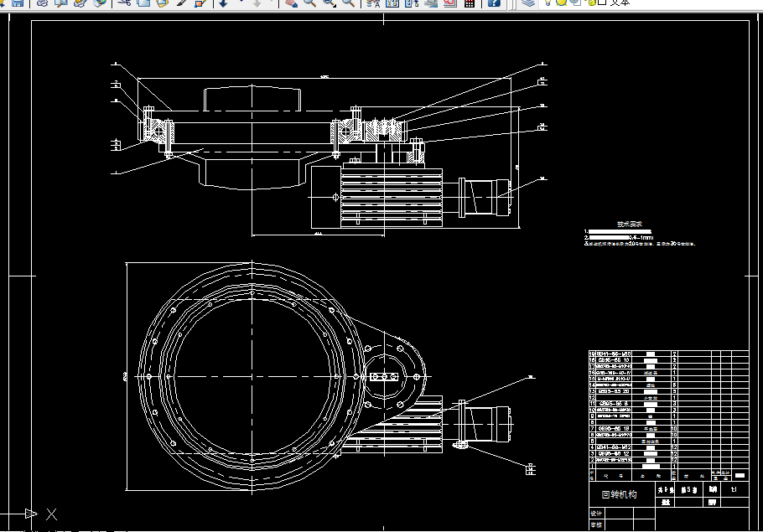The width and height of the screenshot is (763, 532).
Task: Open the Sheet Set Manager icon
Action: coord(431,3)
